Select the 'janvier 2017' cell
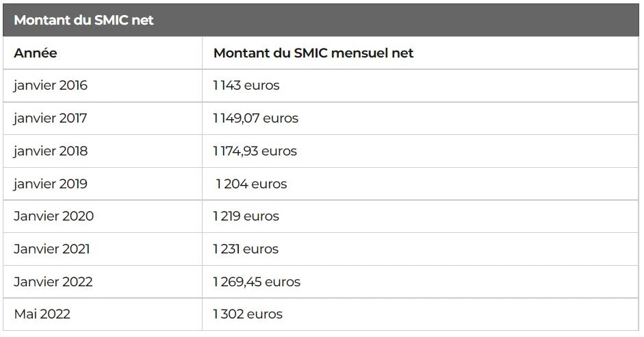The height and width of the screenshot is (337, 644). tap(51, 118)
